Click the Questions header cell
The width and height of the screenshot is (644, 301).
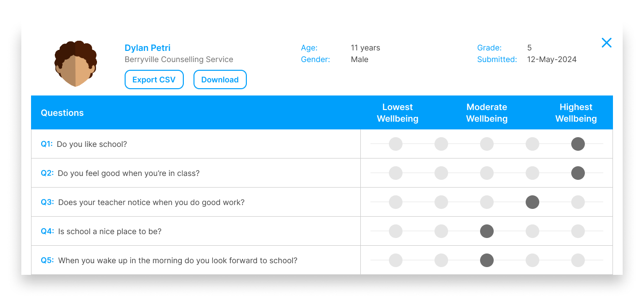[62, 112]
